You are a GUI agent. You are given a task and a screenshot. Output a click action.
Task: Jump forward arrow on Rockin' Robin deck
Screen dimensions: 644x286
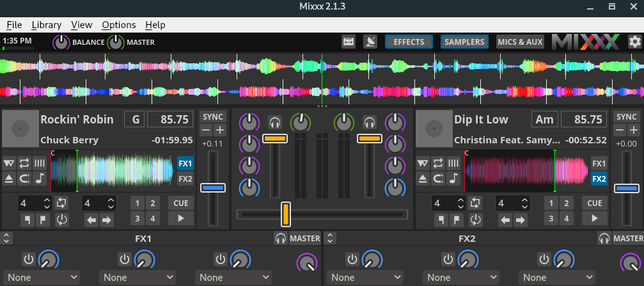(106, 220)
